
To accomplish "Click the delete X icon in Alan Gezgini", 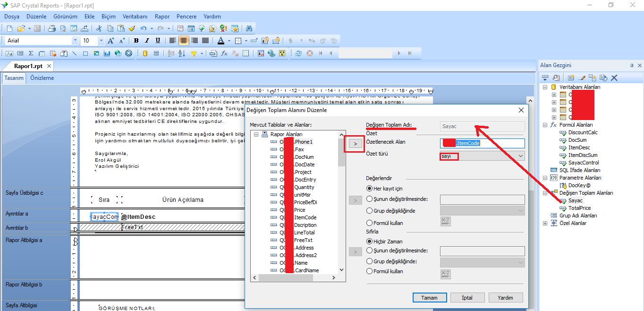I will click(614, 78).
